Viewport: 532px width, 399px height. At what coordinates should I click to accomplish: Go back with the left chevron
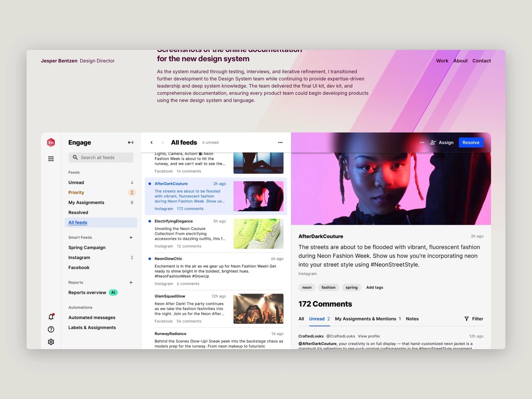point(152,142)
